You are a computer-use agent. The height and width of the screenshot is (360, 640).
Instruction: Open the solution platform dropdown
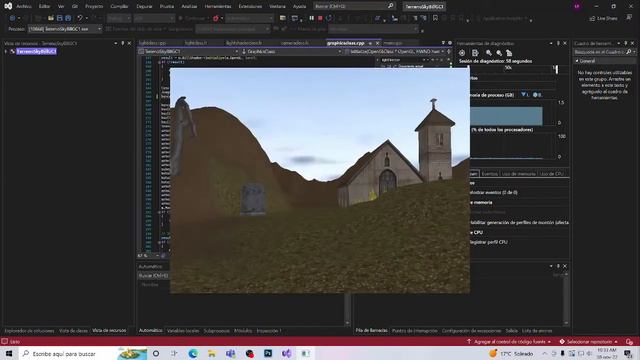pos(154,18)
